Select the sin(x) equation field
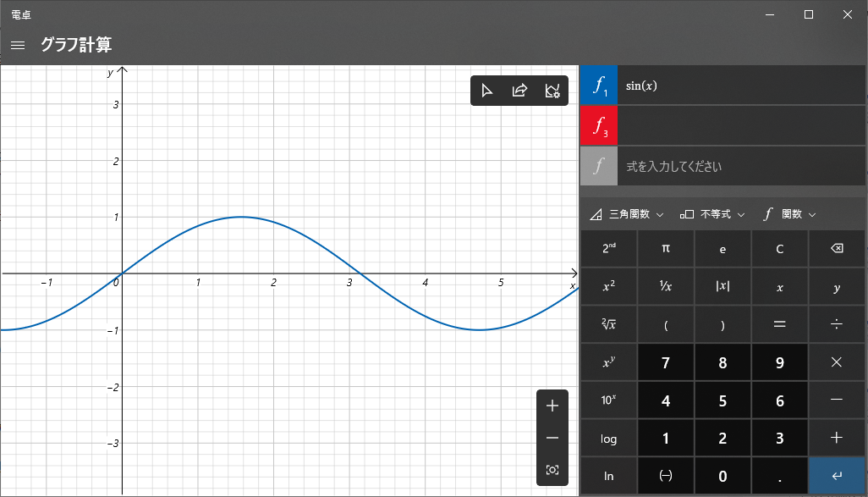This screenshot has width=868, height=497. [741, 86]
